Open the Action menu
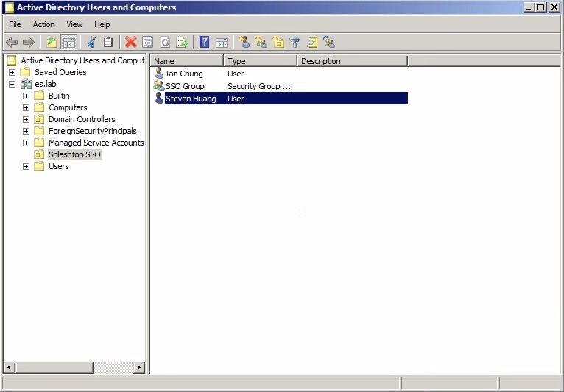The image size is (564, 392). (44, 24)
